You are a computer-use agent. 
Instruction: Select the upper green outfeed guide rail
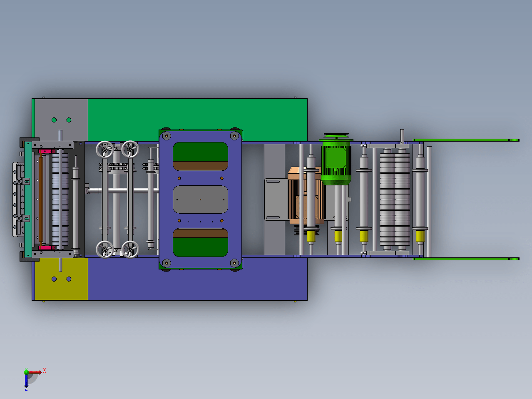[466, 140]
